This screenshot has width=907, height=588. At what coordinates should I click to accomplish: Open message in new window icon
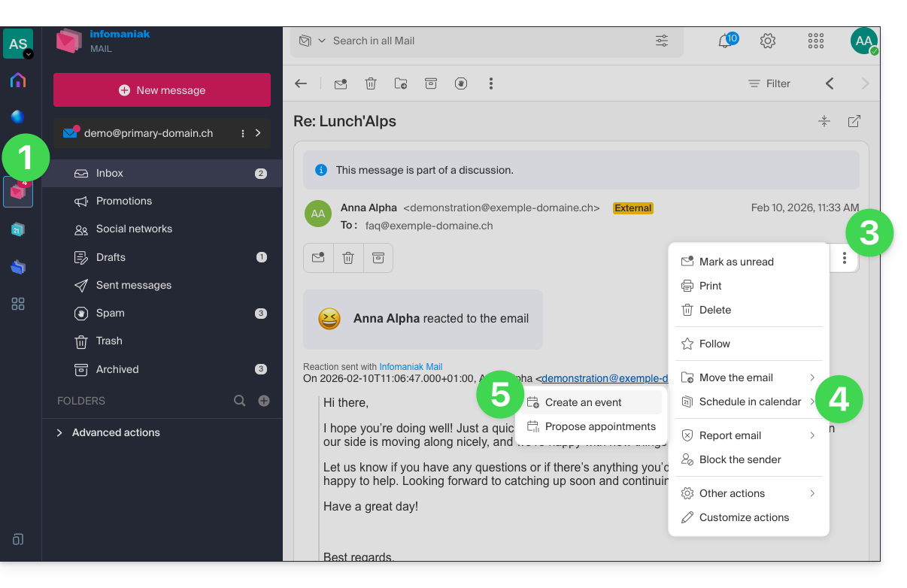tap(854, 121)
